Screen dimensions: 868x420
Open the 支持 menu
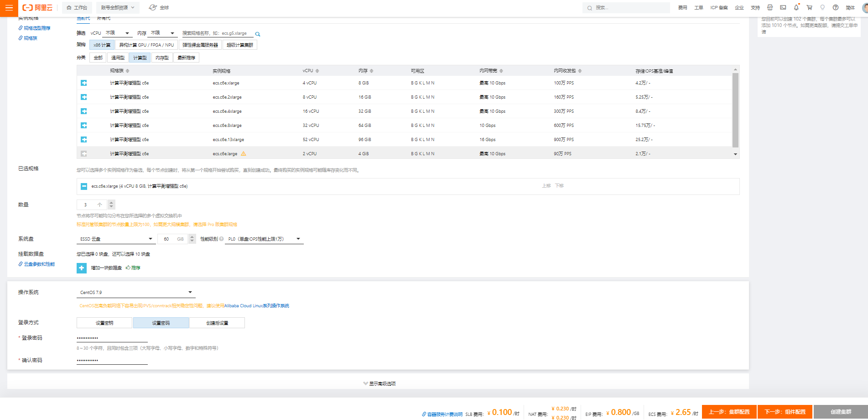click(755, 8)
